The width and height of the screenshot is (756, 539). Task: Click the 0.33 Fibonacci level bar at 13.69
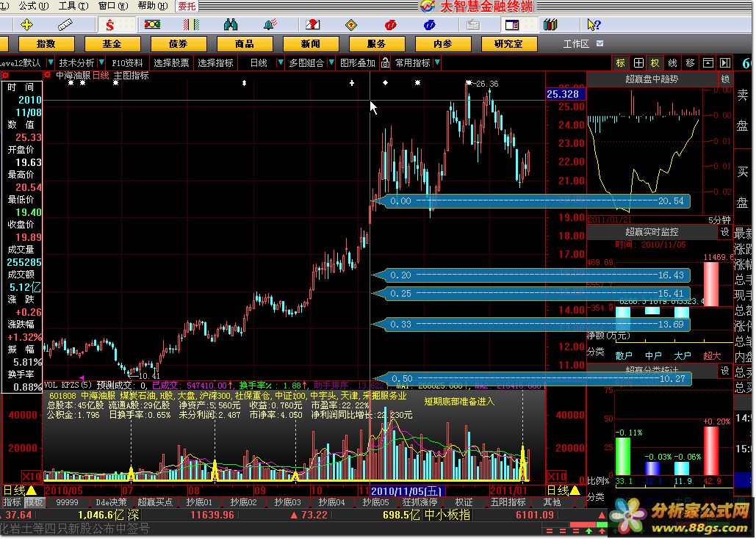[x=531, y=325]
